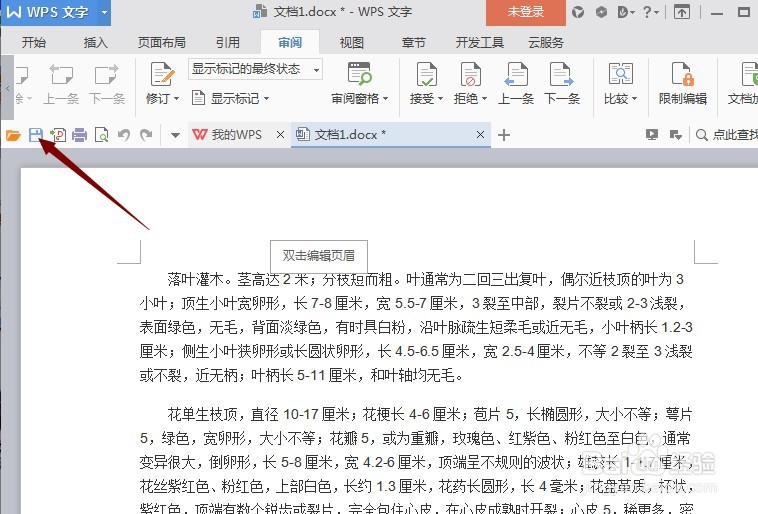Expand the 接受 dropdown arrow
This screenshot has width=758, height=514.
click(440, 99)
